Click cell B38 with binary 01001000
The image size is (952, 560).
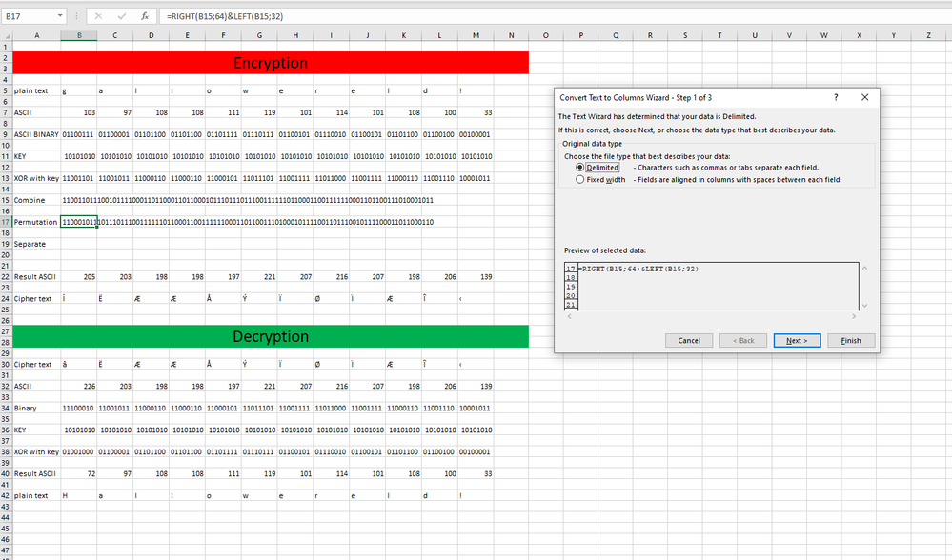tap(79, 452)
